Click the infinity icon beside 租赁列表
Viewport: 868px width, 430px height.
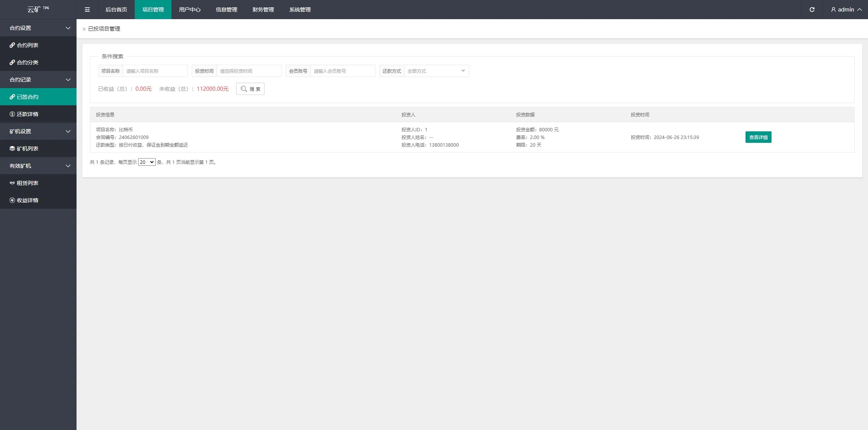coord(12,183)
